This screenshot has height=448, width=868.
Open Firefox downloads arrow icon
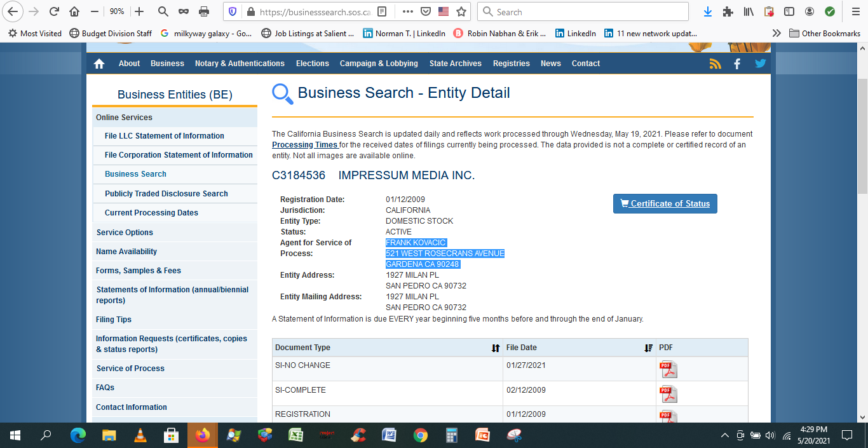708,11
